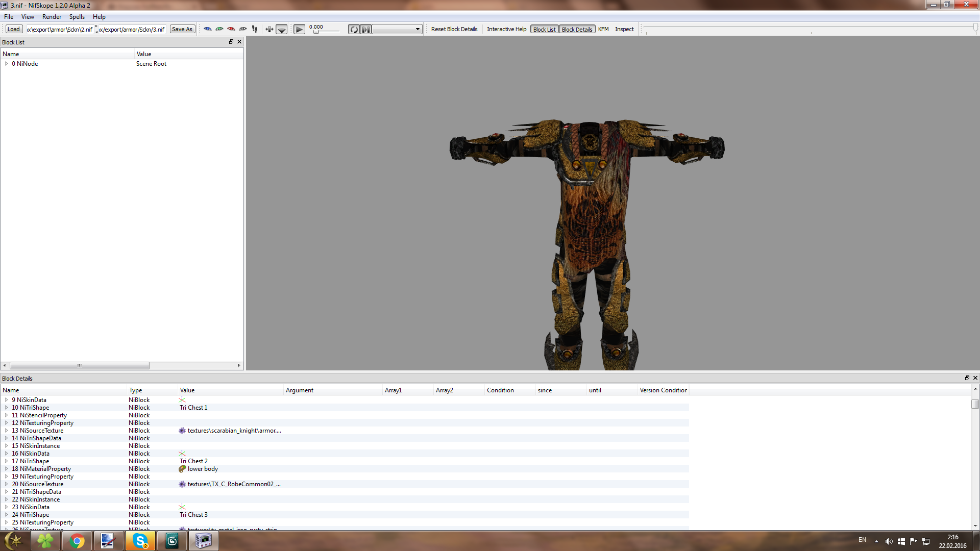Expand the 9 NiSkinData row

[x=6, y=400]
